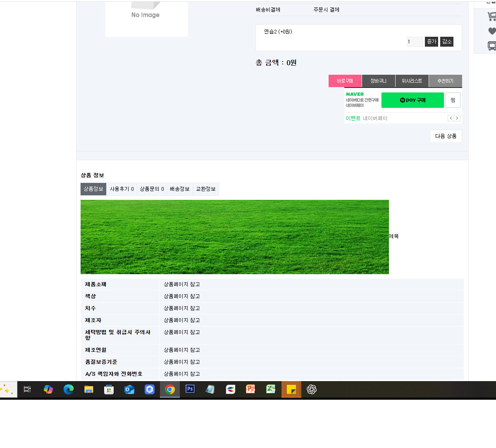The height and width of the screenshot is (448, 496).
Task: Open Excel from the taskbar
Action: [x=271, y=389]
